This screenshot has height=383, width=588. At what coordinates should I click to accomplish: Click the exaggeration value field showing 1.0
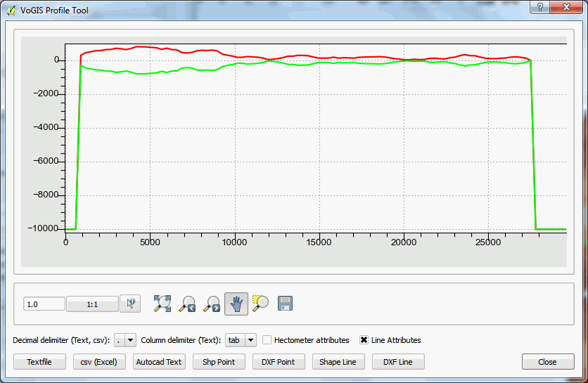44,304
